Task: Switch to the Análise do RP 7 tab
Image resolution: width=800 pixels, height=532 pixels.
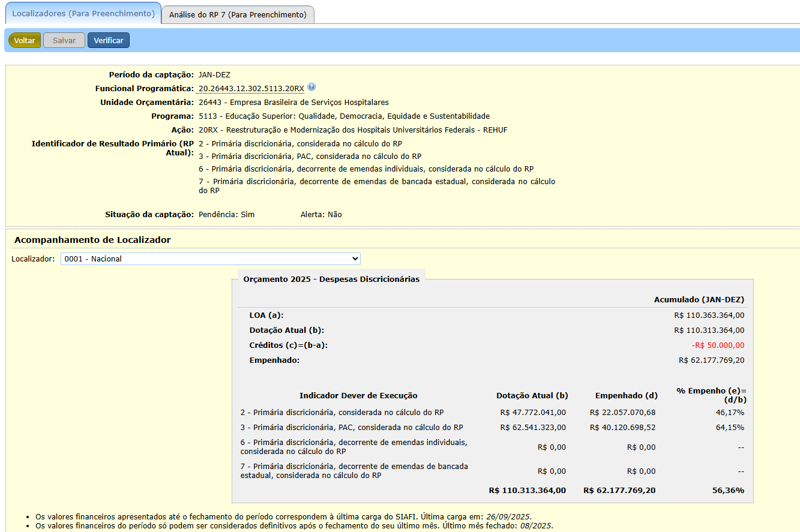Action: [238, 14]
